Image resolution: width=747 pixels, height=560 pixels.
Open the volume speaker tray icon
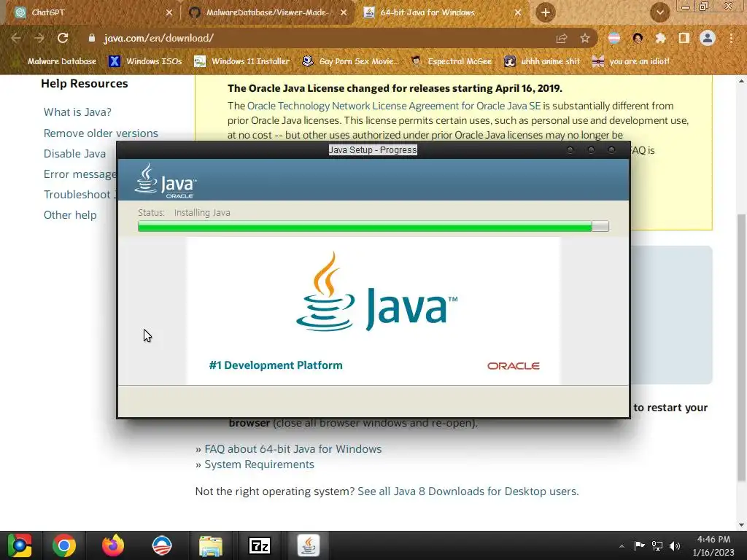(675, 545)
